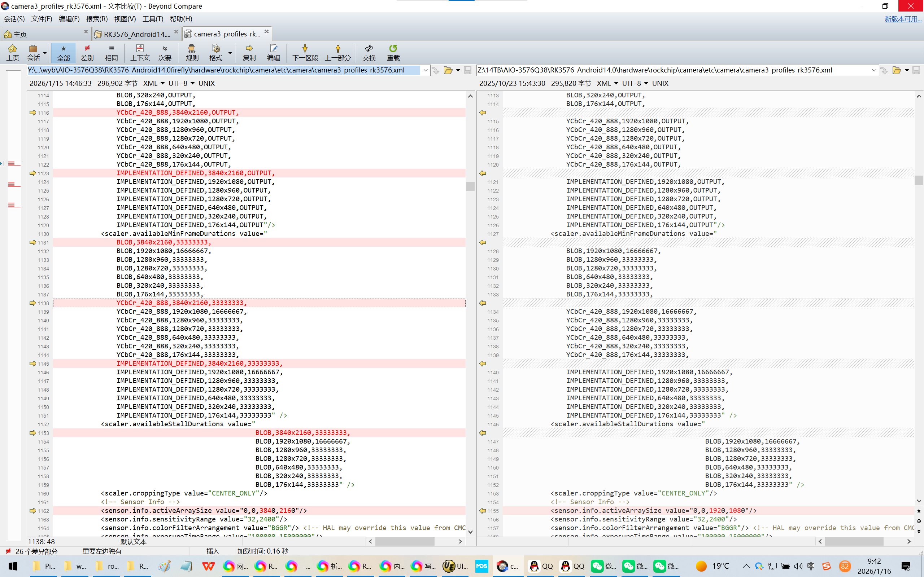Toggle Show Same (相同) filter

click(x=111, y=52)
